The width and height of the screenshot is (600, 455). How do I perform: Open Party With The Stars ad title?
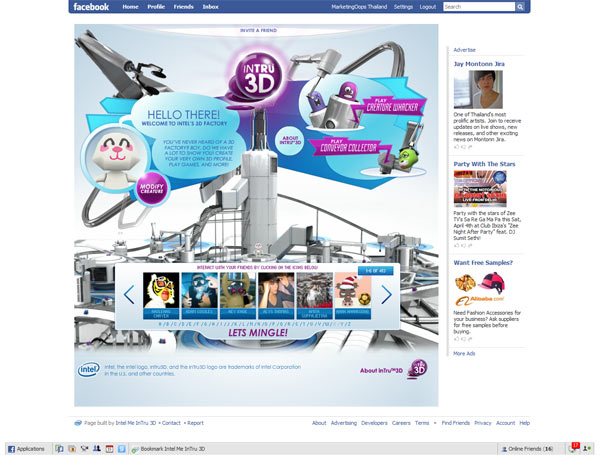pos(484,164)
